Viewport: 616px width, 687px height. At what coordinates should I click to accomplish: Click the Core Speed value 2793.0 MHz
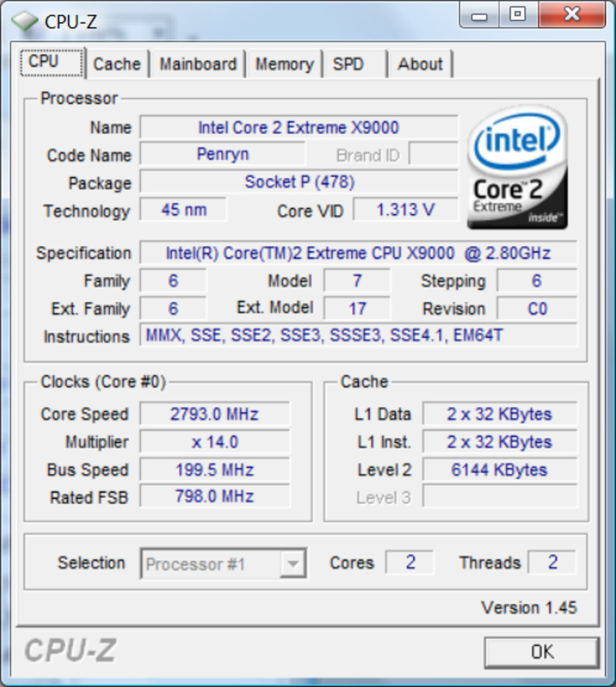pyautogui.click(x=214, y=414)
